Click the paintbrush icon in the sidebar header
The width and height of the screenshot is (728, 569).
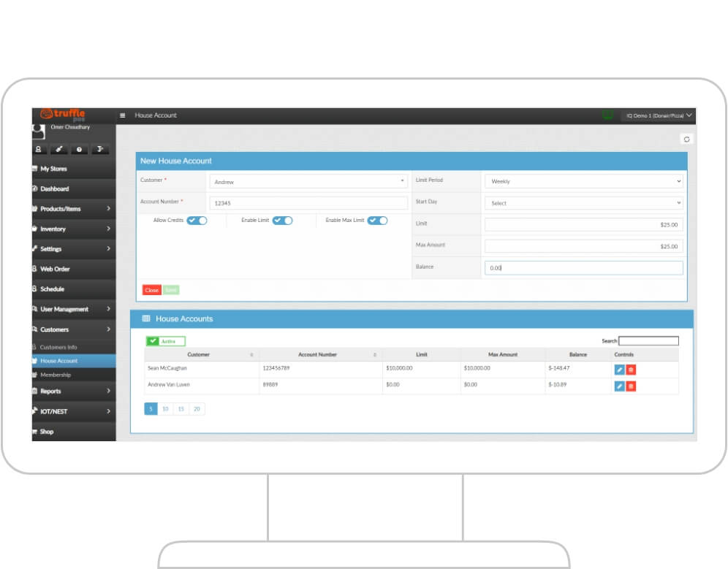tap(59, 149)
